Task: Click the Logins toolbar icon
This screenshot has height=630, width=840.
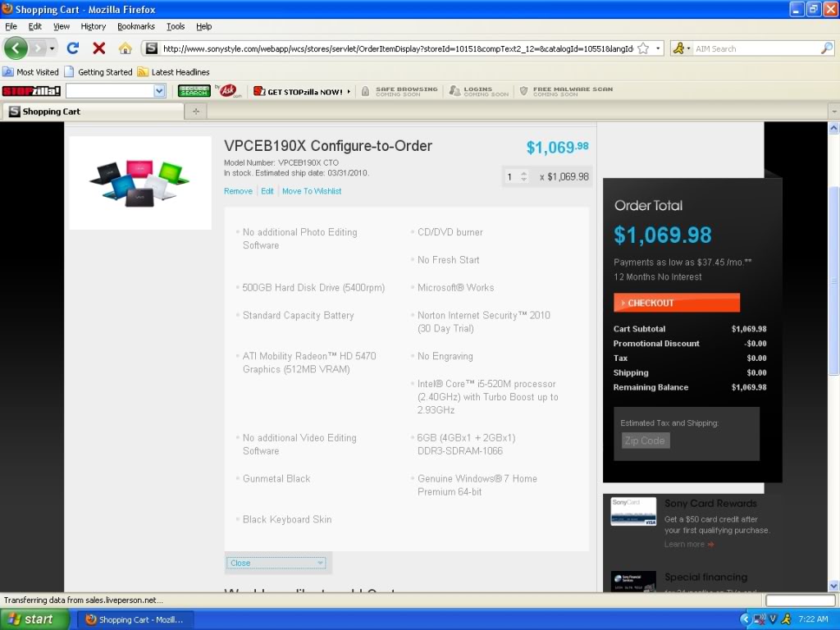Action: click(454, 92)
